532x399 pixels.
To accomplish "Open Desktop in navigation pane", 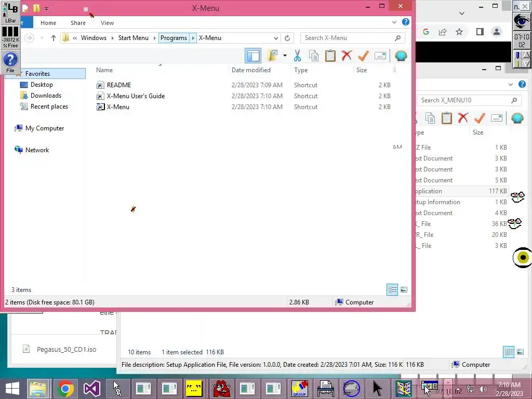I will pos(42,85).
